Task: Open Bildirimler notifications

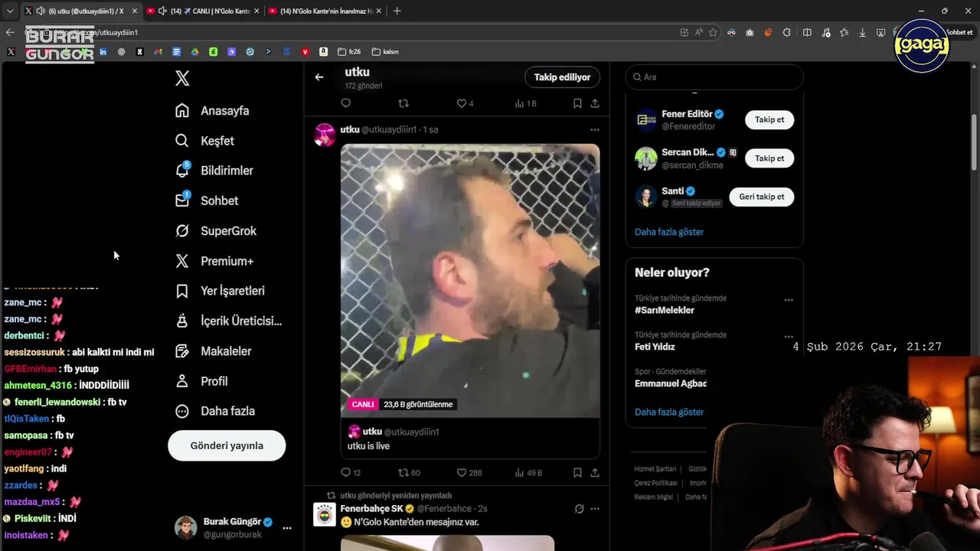Action: tap(214, 171)
